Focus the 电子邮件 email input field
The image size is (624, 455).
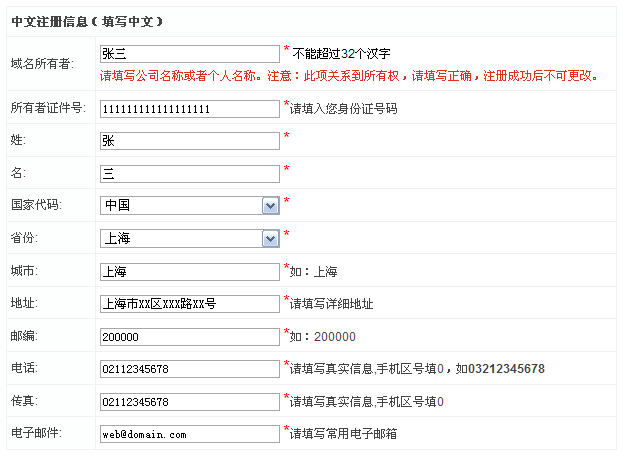(x=189, y=434)
